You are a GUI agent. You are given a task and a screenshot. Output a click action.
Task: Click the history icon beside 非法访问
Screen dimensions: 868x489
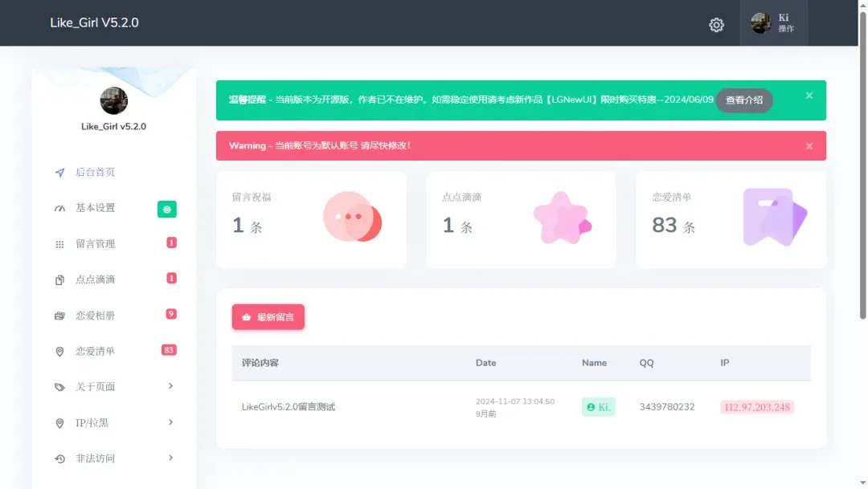pyautogui.click(x=59, y=458)
